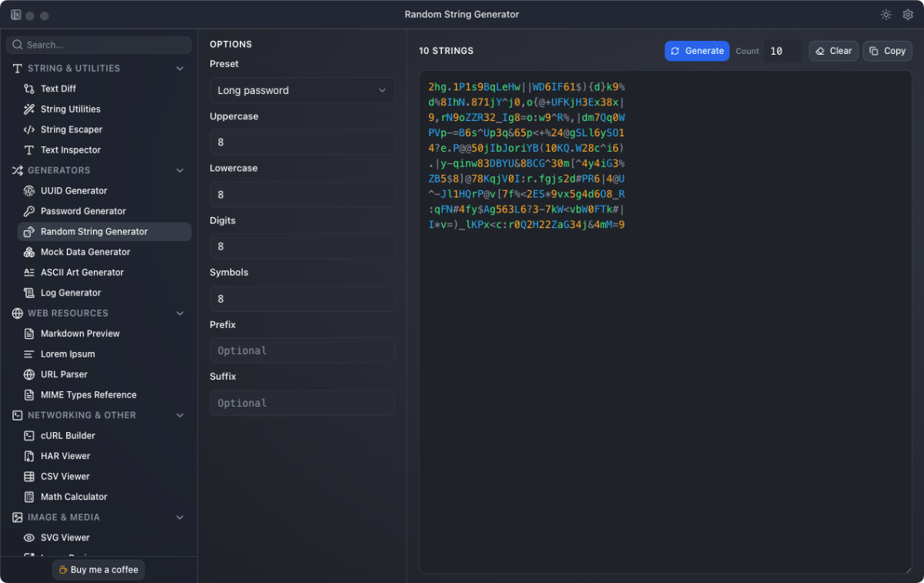The height and width of the screenshot is (583, 924).
Task: Select the UUID Generator tool
Action: pyautogui.click(x=74, y=190)
